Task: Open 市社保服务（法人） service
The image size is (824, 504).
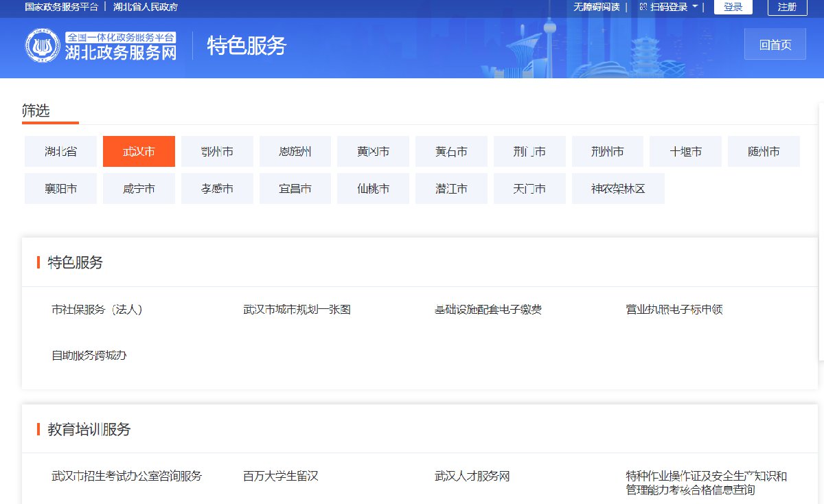Action: pyautogui.click(x=97, y=310)
